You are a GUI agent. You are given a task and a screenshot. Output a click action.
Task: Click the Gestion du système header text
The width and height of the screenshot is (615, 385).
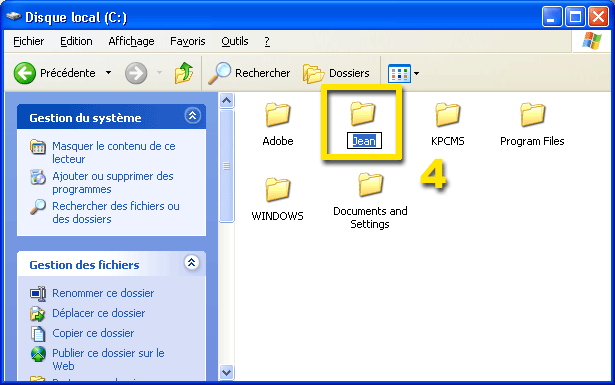pos(85,118)
